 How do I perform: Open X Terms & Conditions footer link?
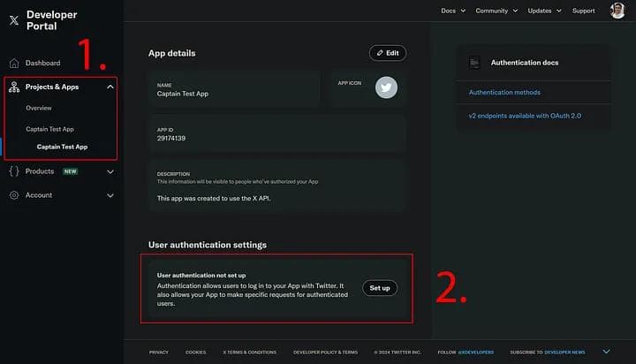[x=249, y=353]
